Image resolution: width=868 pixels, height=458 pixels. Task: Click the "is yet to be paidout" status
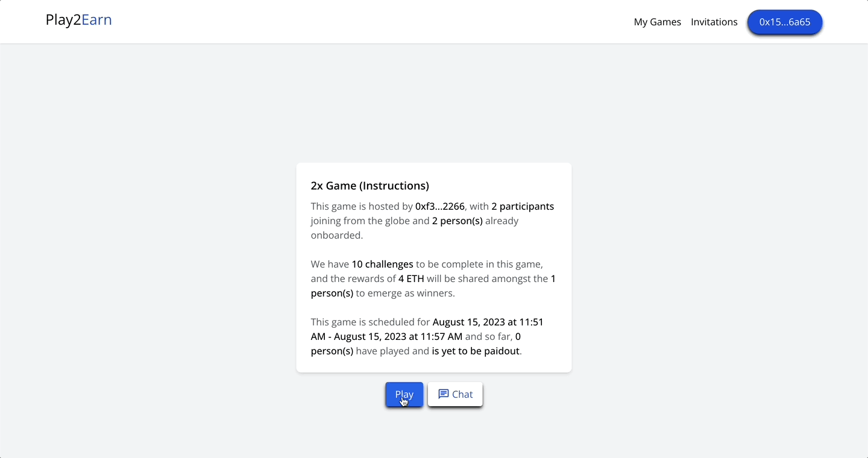click(476, 351)
